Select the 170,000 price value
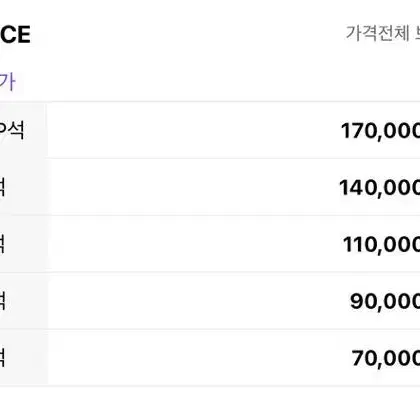420x420 pixels. [x=380, y=131]
